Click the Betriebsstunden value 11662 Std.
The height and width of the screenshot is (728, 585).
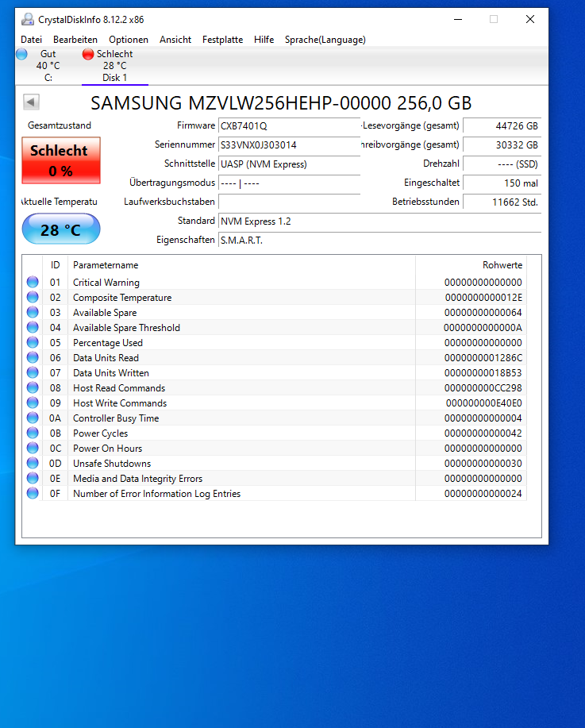click(502, 202)
